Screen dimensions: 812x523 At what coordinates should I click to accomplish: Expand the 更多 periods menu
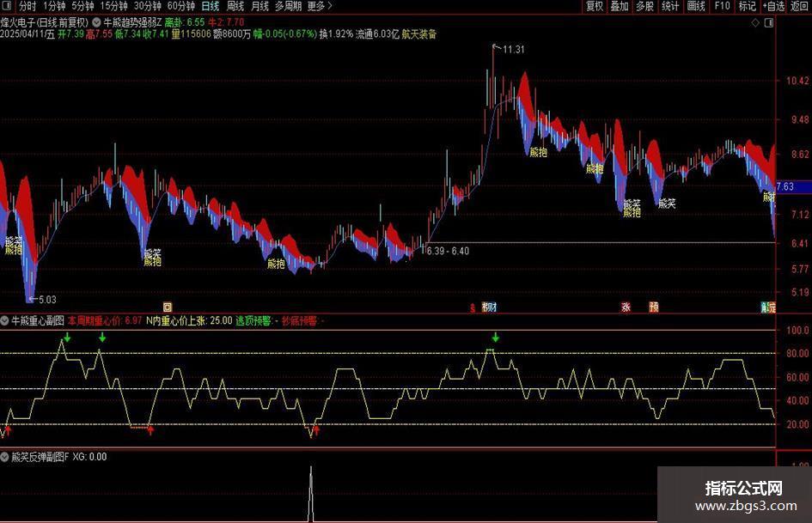point(320,6)
